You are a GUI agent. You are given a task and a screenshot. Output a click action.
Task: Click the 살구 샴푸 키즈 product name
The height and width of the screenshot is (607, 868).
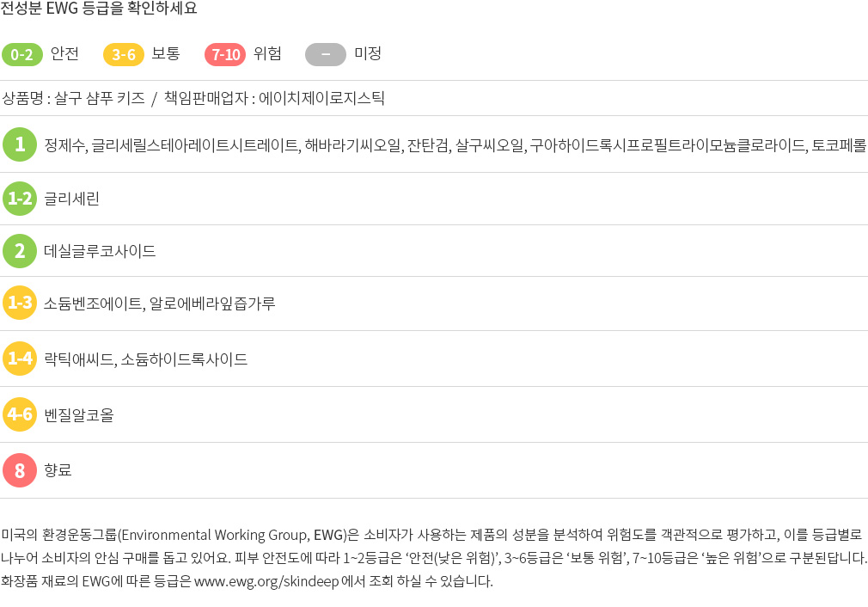point(100,99)
